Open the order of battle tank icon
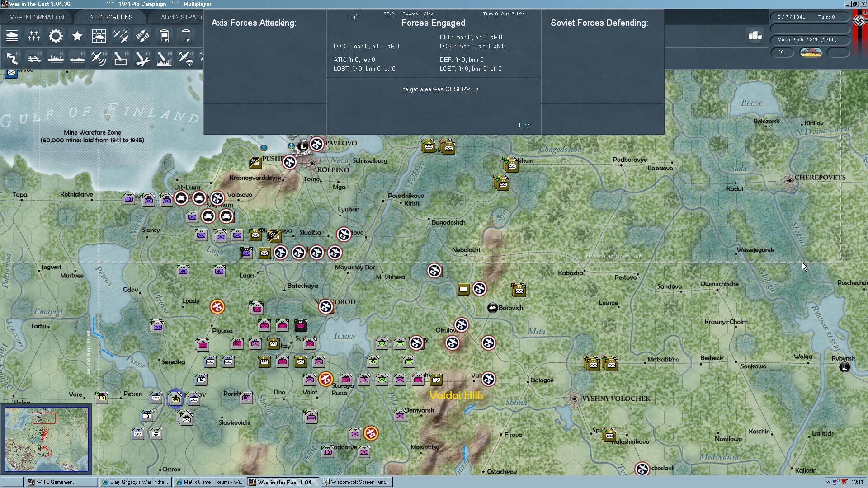The height and width of the screenshot is (488, 868). 12,36
